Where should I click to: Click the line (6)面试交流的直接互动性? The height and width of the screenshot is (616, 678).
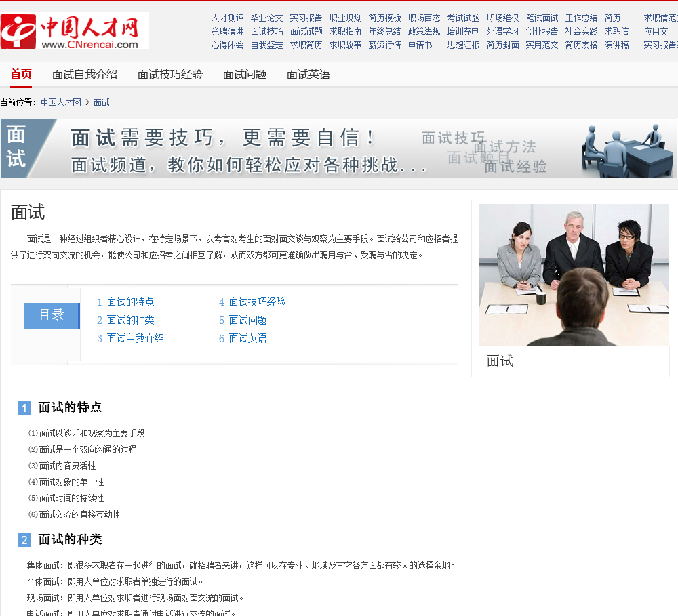(x=74, y=515)
